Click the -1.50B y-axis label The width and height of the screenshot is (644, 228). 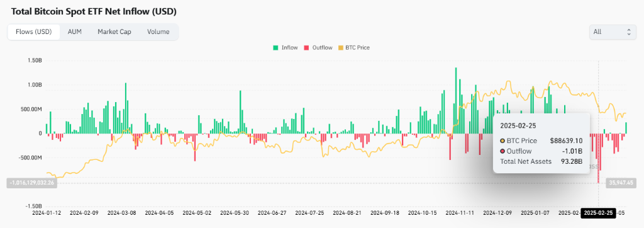coord(34,206)
